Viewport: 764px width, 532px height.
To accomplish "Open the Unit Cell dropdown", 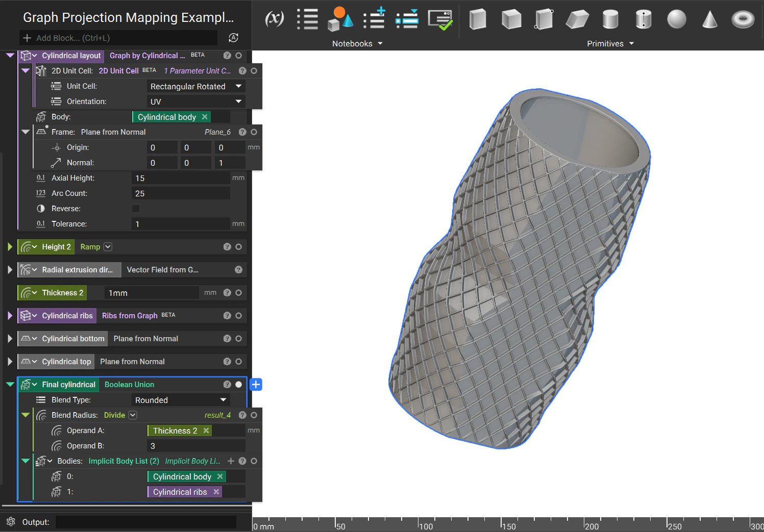I will pos(196,86).
